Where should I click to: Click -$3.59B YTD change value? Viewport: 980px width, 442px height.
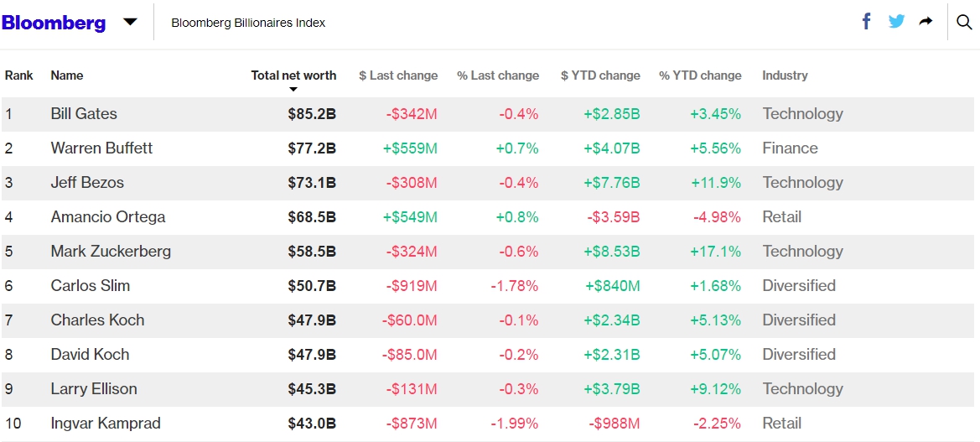coord(614,217)
